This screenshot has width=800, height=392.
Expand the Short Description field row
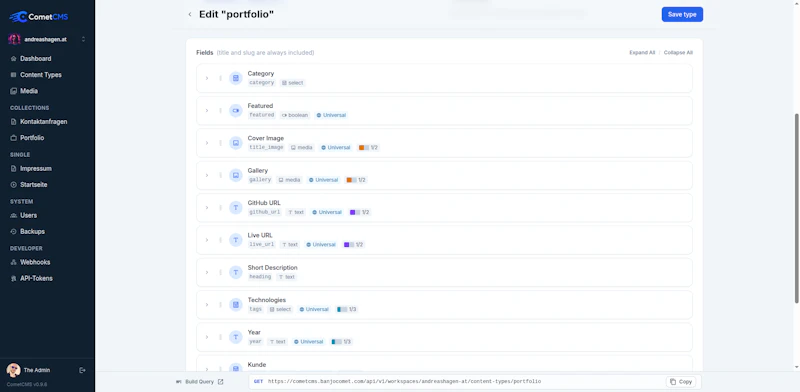click(x=207, y=273)
